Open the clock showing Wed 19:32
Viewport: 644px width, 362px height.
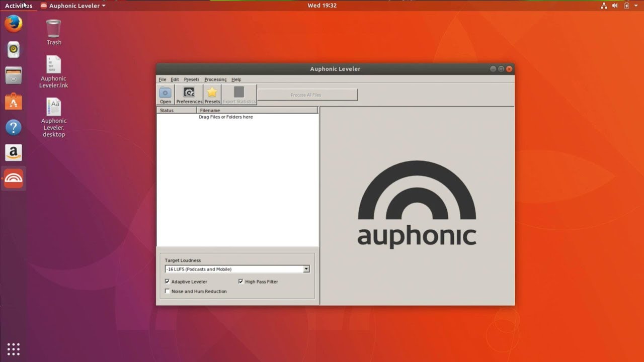point(322,6)
